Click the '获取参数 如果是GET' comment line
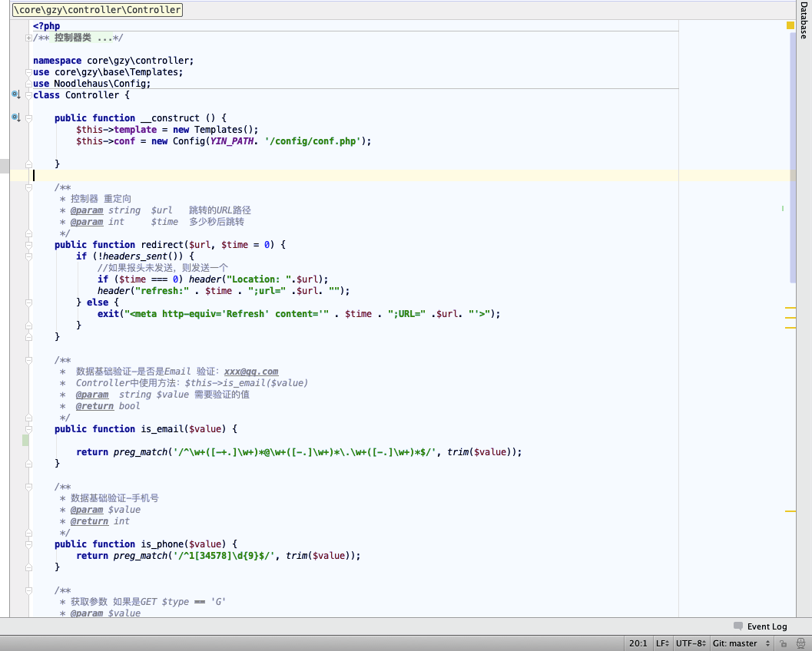 click(x=143, y=601)
